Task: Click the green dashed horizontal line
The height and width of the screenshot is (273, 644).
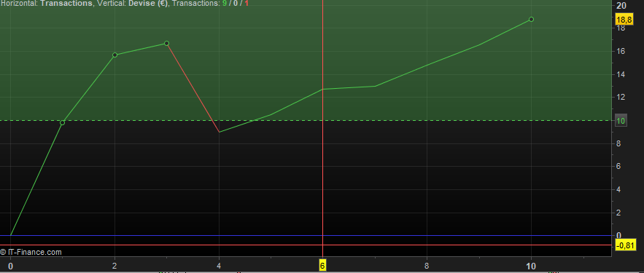Action: click(306, 121)
